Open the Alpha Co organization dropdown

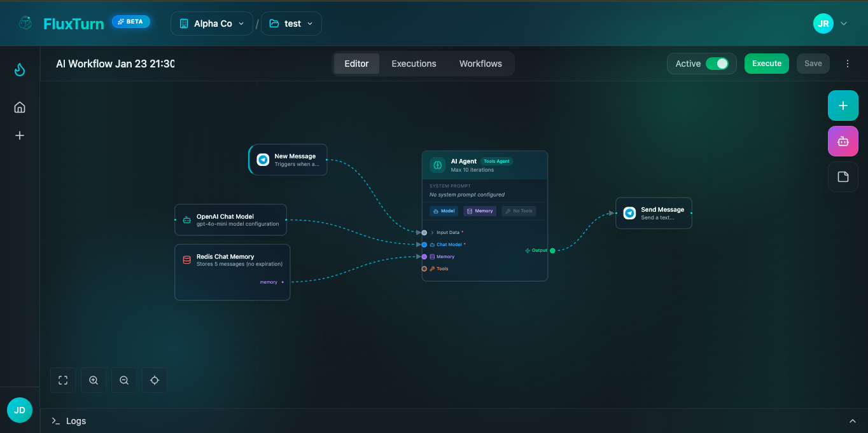tap(212, 24)
